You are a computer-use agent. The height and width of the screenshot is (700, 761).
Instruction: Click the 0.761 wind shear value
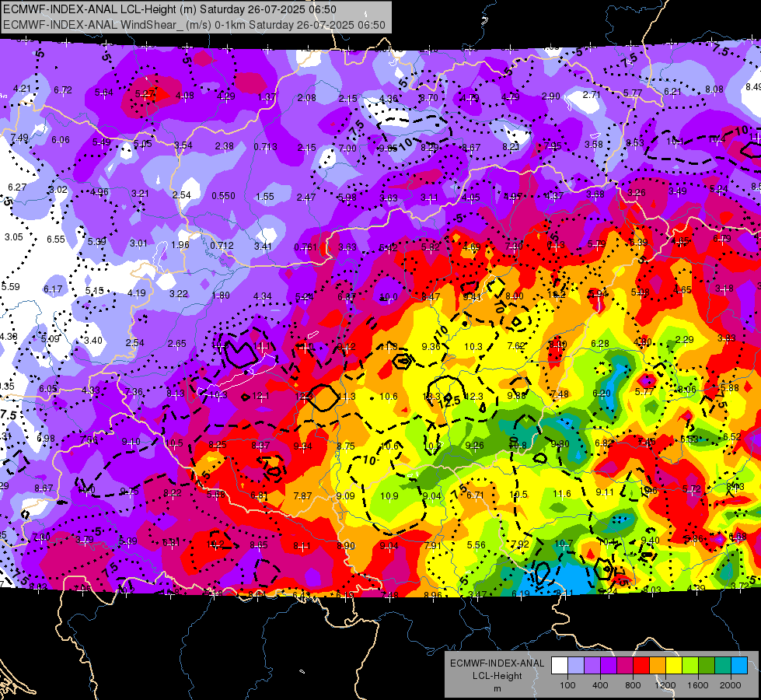(x=305, y=247)
